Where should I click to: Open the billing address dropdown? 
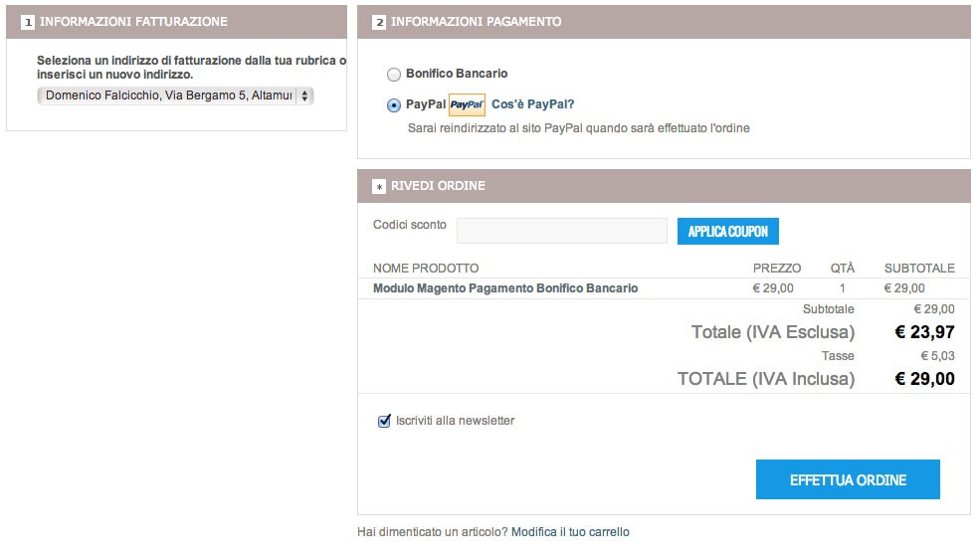point(175,95)
